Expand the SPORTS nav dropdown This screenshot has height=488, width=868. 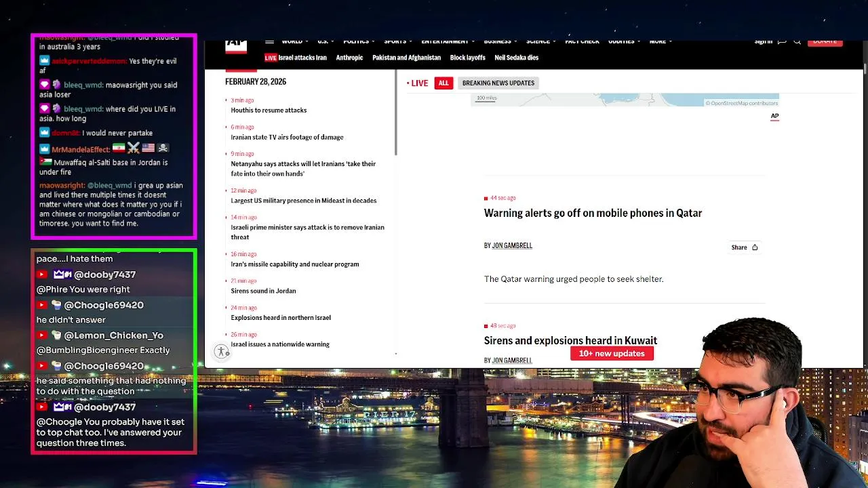[398, 42]
